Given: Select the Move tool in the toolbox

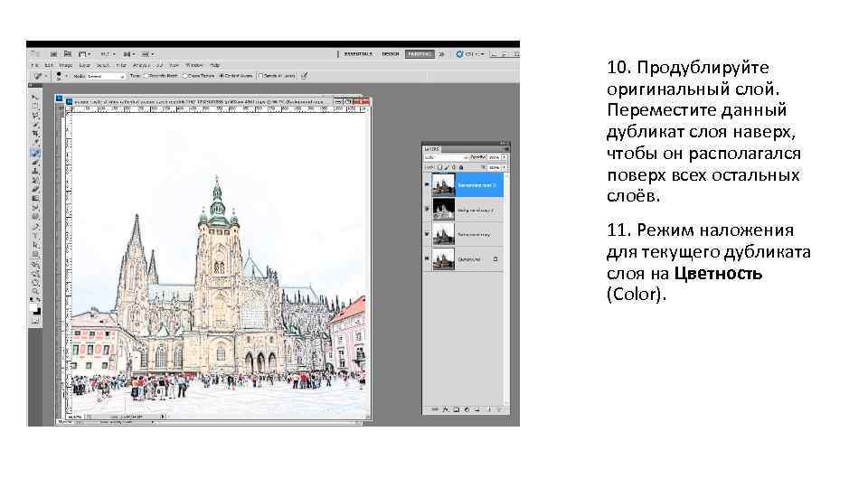Looking at the screenshot, I should [x=35, y=96].
